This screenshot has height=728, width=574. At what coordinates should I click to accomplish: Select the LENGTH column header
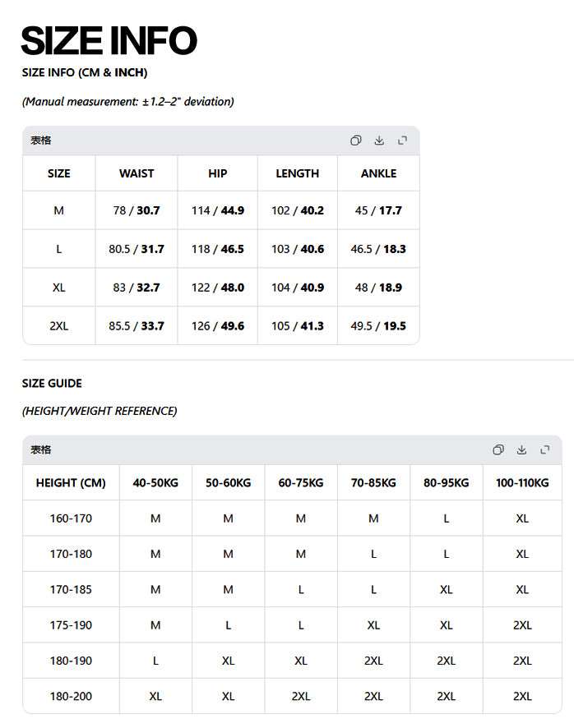pos(298,173)
